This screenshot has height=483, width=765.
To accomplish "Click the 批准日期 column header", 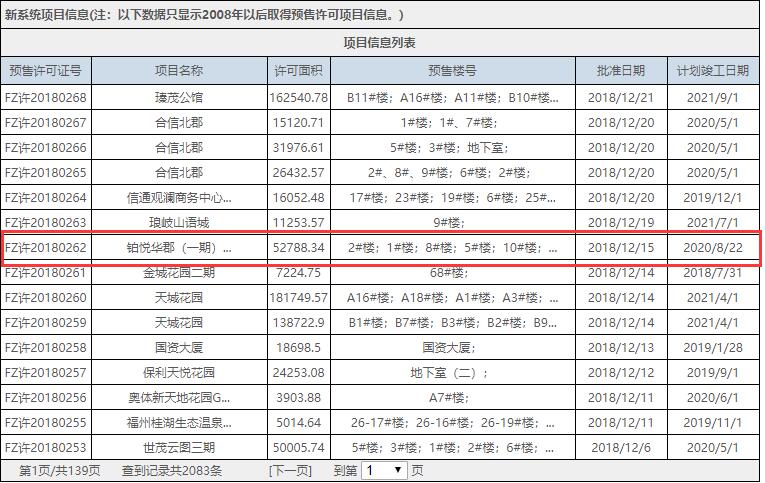I will pos(621,71).
